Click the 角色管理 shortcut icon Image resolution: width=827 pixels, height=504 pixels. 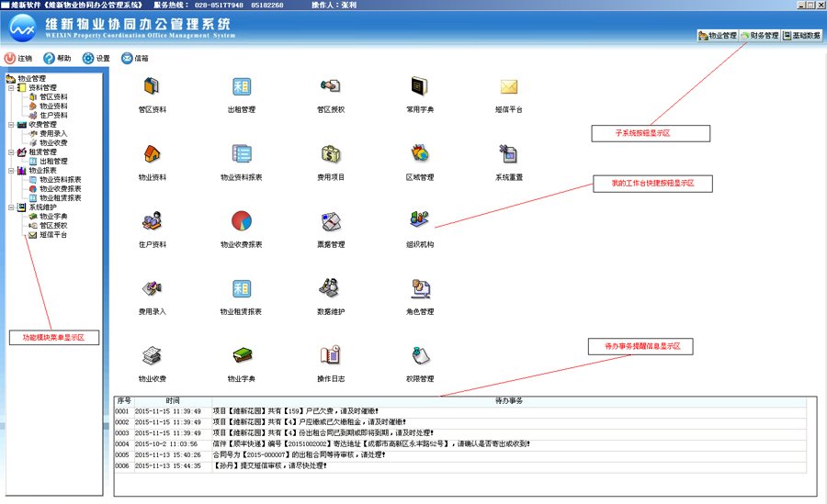coord(420,289)
